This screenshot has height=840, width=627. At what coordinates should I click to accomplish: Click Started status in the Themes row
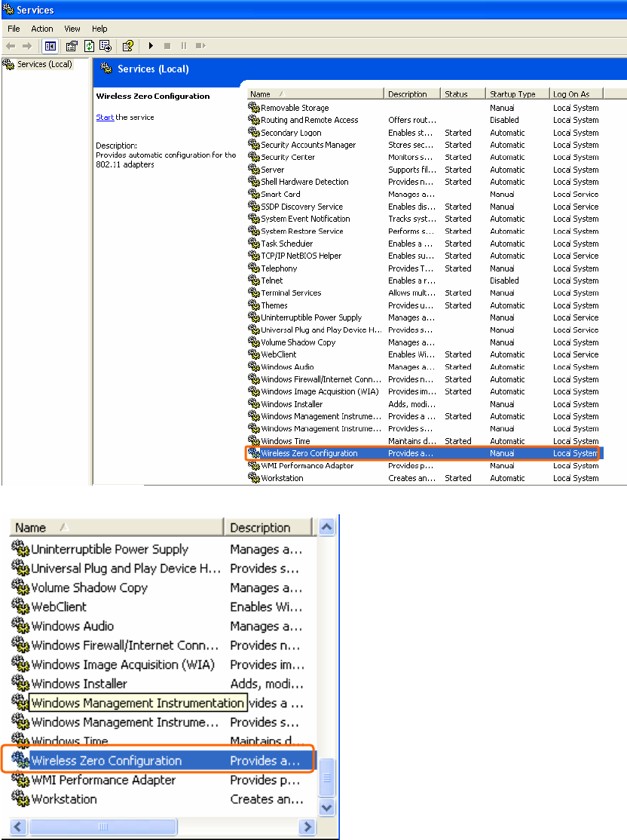point(457,305)
